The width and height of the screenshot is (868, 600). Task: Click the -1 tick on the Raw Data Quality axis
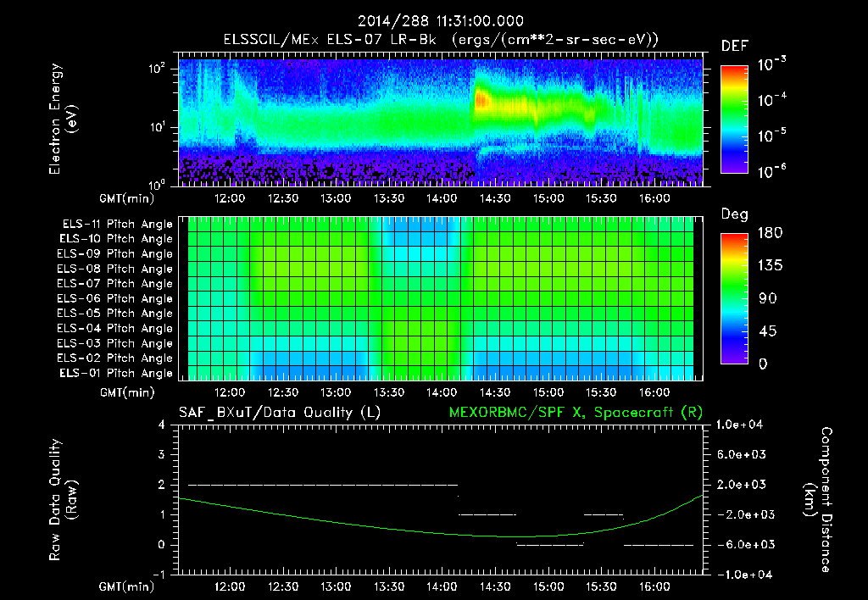click(159, 575)
